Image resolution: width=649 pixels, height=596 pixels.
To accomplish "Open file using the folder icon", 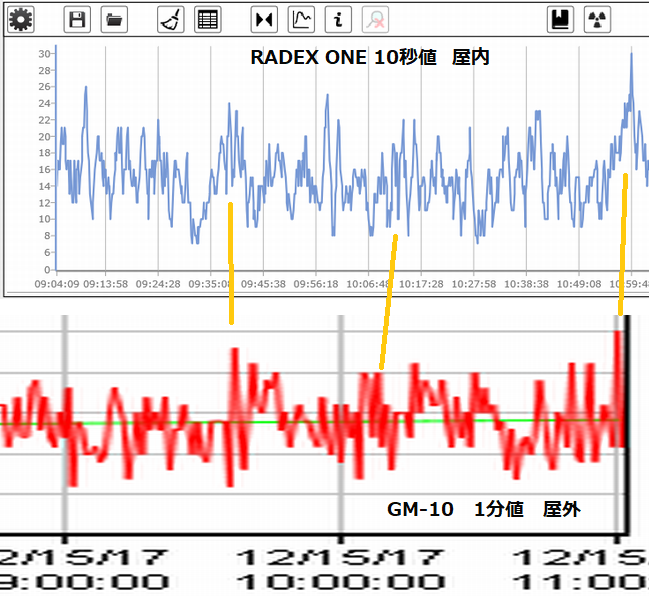I will (x=114, y=19).
